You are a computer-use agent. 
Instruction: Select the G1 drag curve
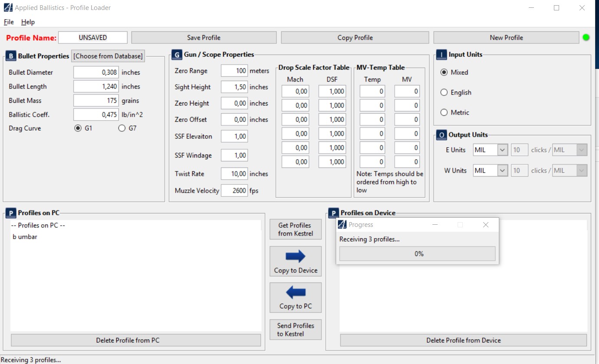point(78,128)
